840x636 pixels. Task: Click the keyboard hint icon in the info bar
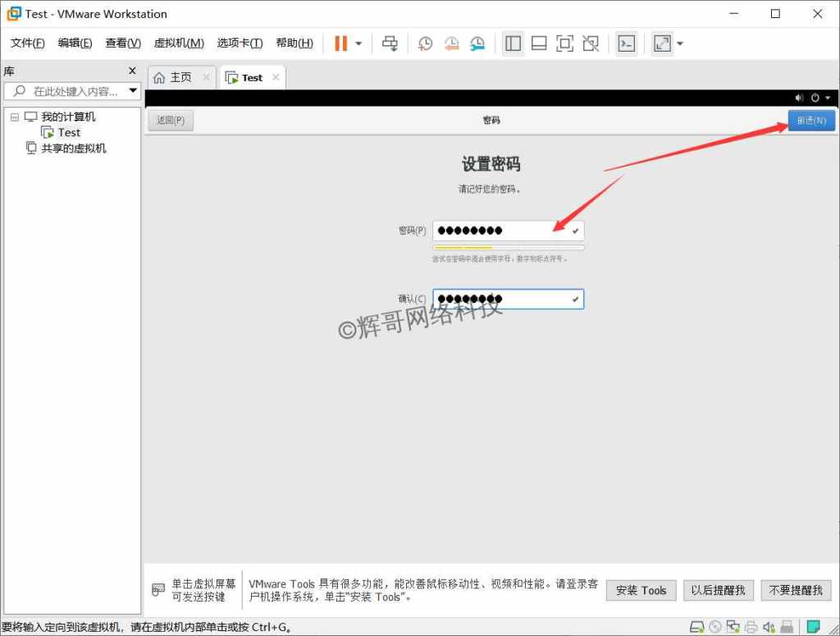click(158, 590)
